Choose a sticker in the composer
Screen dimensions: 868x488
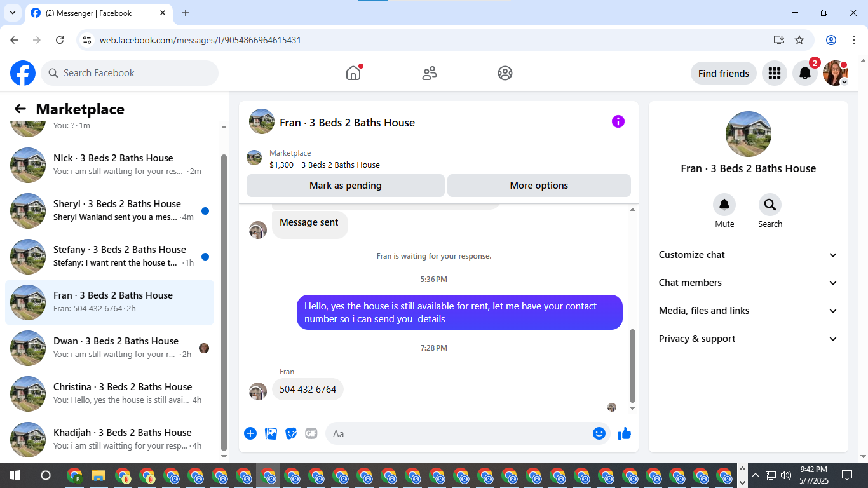[x=292, y=433]
